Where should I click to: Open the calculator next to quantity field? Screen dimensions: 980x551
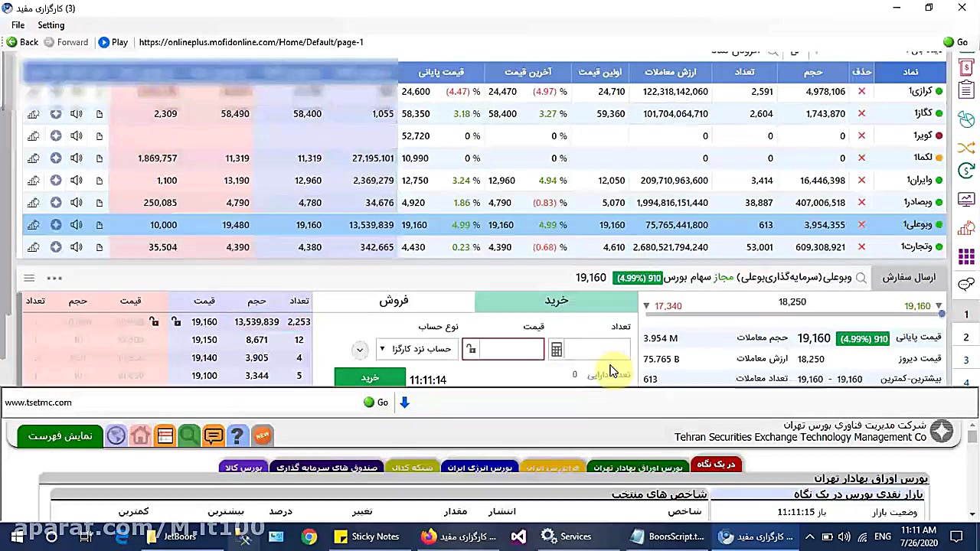pyautogui.click(x=557, y=350)
